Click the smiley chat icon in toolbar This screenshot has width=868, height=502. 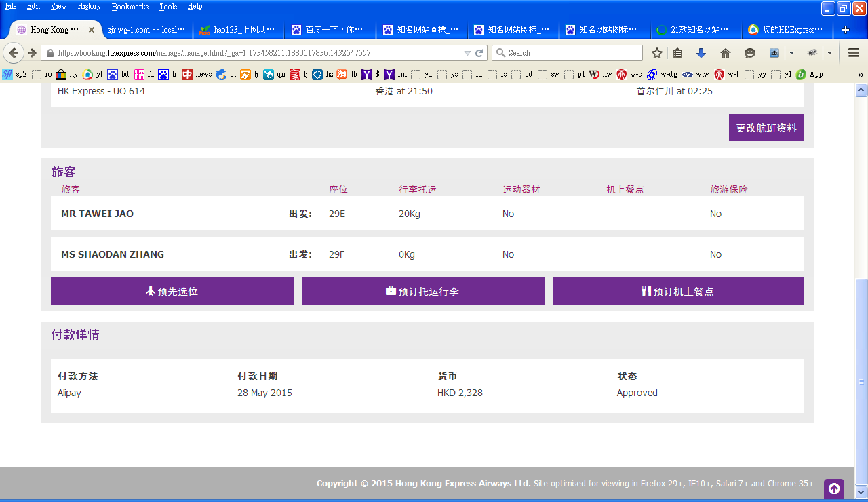[x=750, y=53]
